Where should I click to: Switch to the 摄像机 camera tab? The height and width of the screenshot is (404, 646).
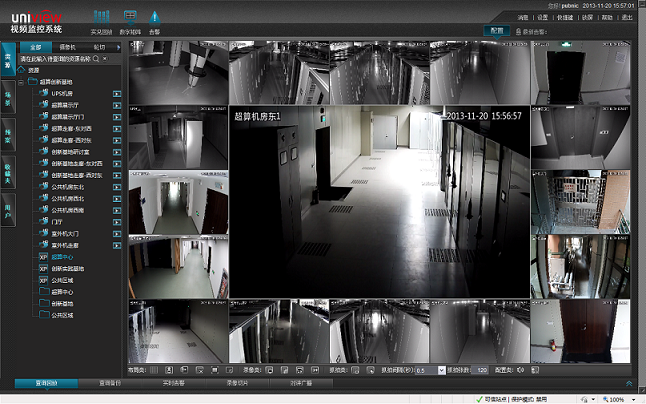coord(67,47)
